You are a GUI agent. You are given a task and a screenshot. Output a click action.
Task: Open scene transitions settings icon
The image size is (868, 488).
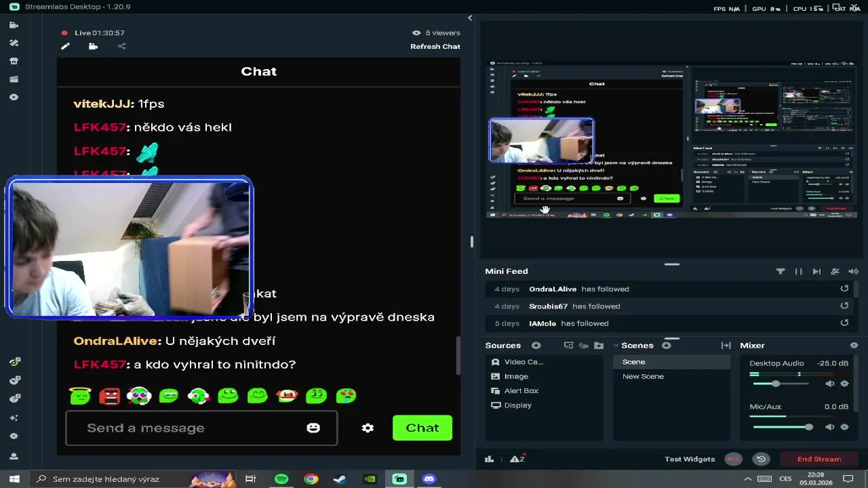[x=726, y=345]
